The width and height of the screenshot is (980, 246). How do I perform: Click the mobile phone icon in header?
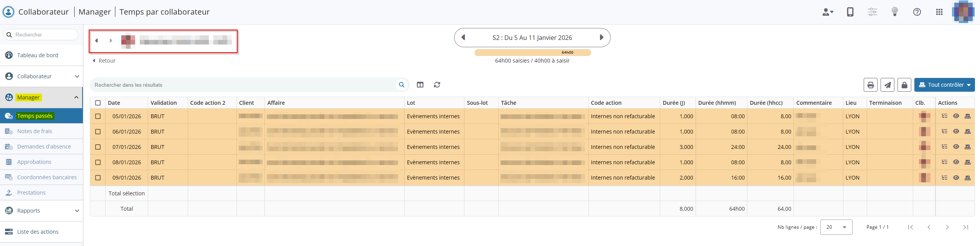(850, 12)
